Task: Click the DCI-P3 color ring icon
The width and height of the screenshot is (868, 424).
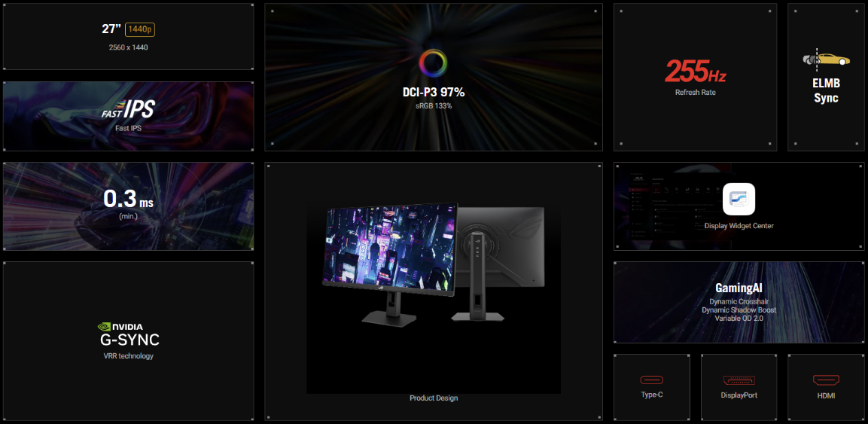Action: point(433,63)
